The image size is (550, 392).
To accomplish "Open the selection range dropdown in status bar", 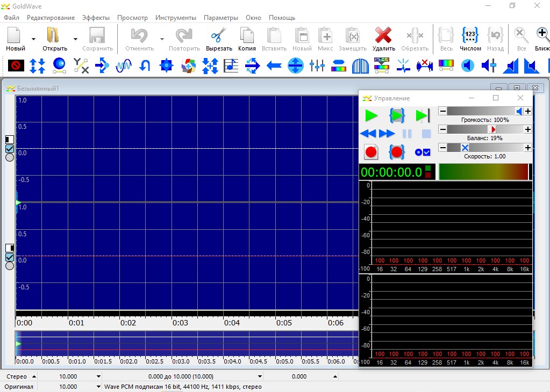I will (260, 376).
